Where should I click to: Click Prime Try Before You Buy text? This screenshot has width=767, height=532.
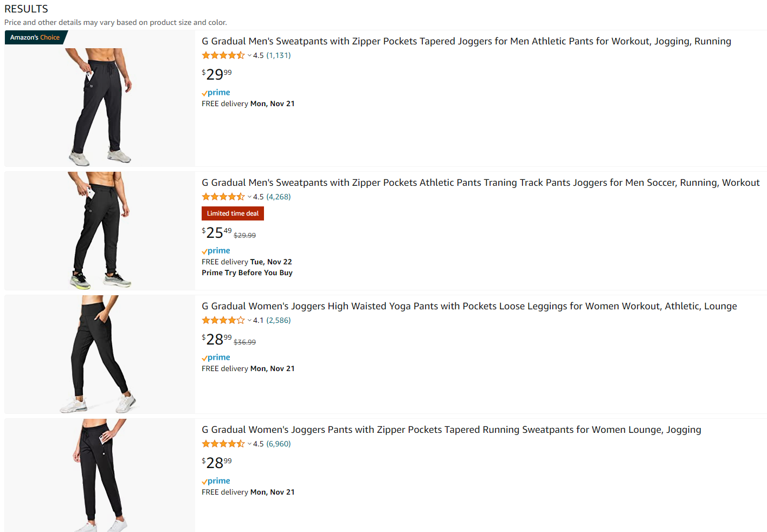pos(247,273)
